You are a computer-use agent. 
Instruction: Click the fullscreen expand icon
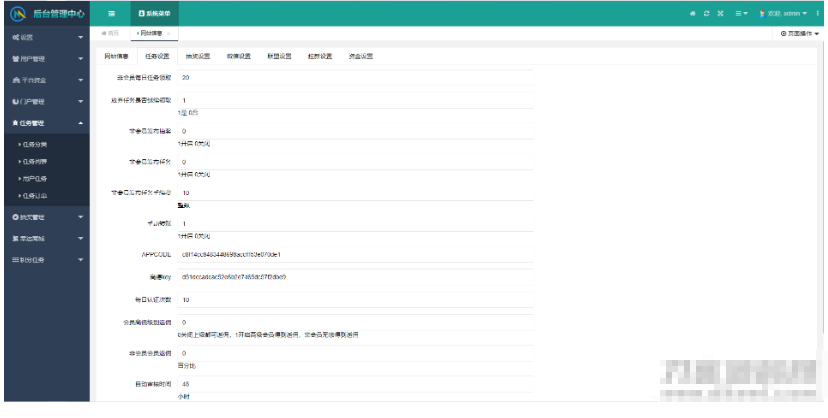720,14
